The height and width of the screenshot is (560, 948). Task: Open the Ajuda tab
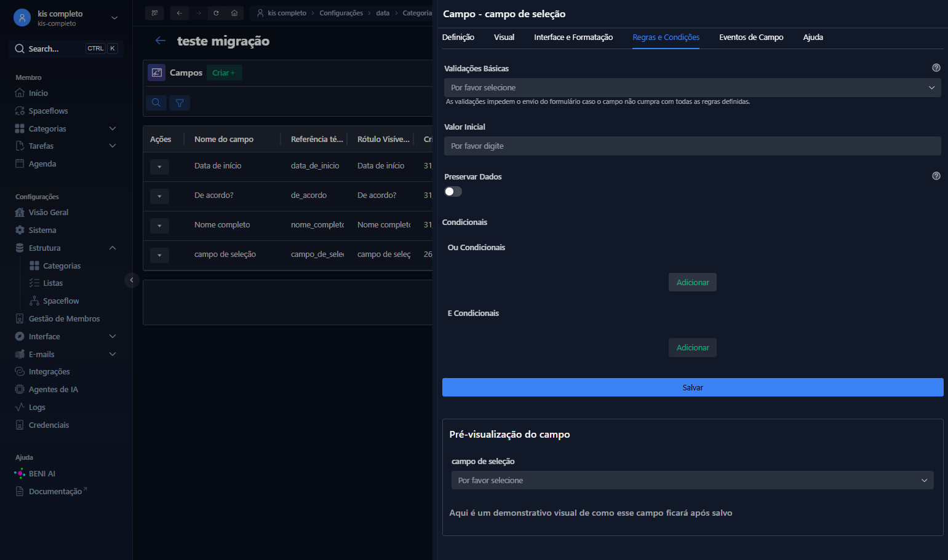(x=813, y=37)
